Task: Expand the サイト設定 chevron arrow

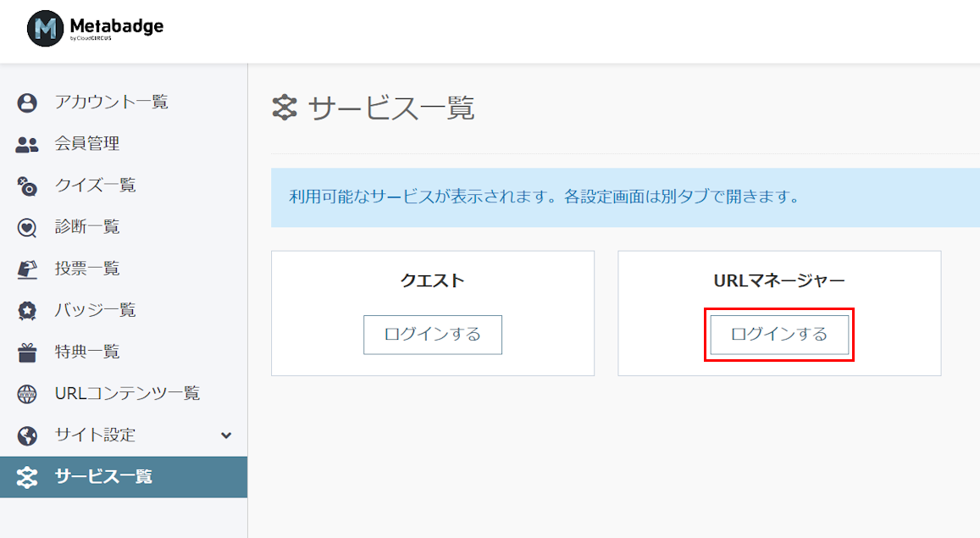Action: [226, 435]
